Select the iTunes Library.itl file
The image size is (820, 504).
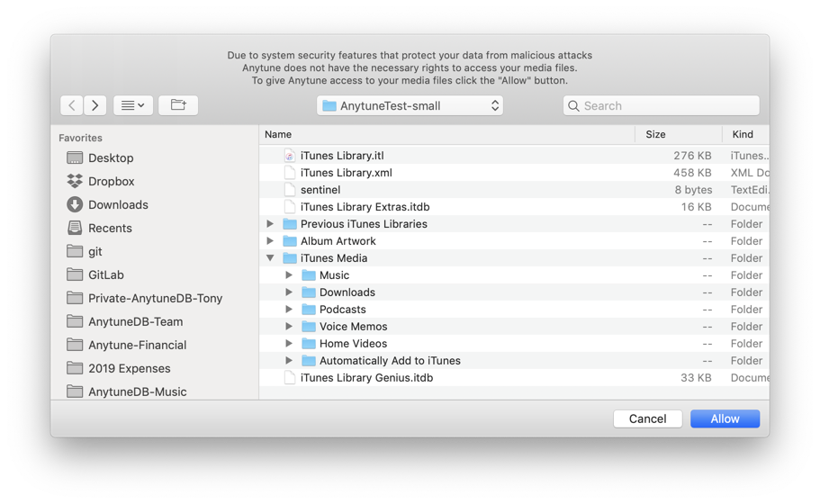342,156
